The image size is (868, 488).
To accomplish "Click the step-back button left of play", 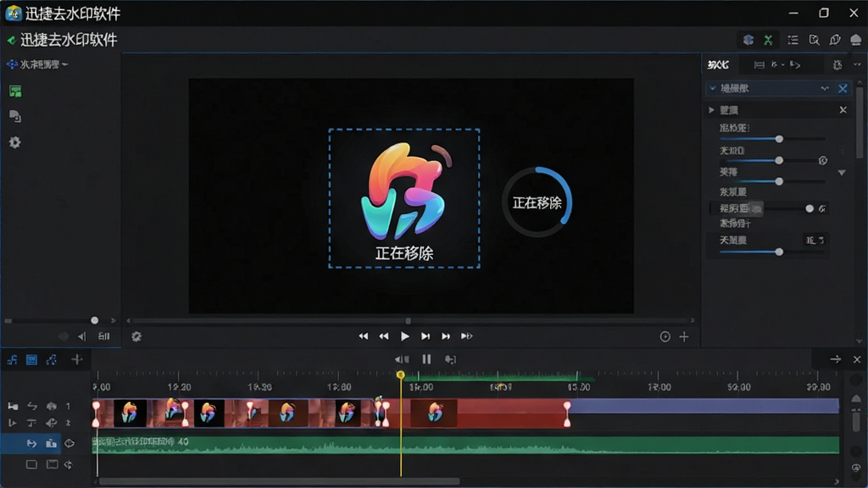I will point(384,336).
